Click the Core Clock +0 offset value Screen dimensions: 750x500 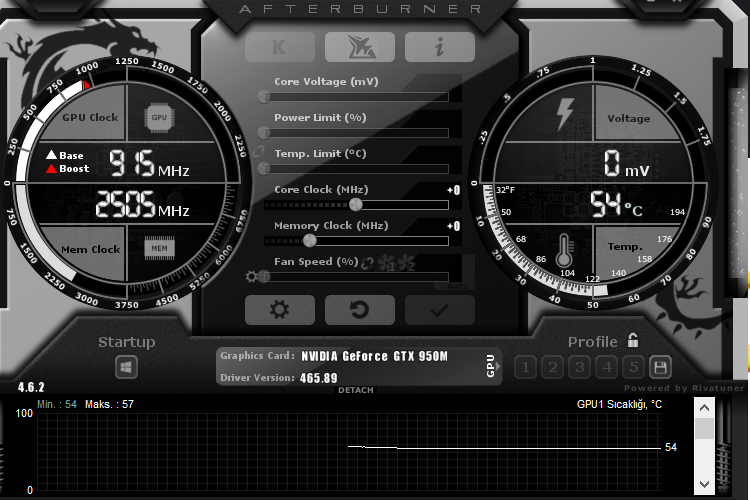[453, 190]
